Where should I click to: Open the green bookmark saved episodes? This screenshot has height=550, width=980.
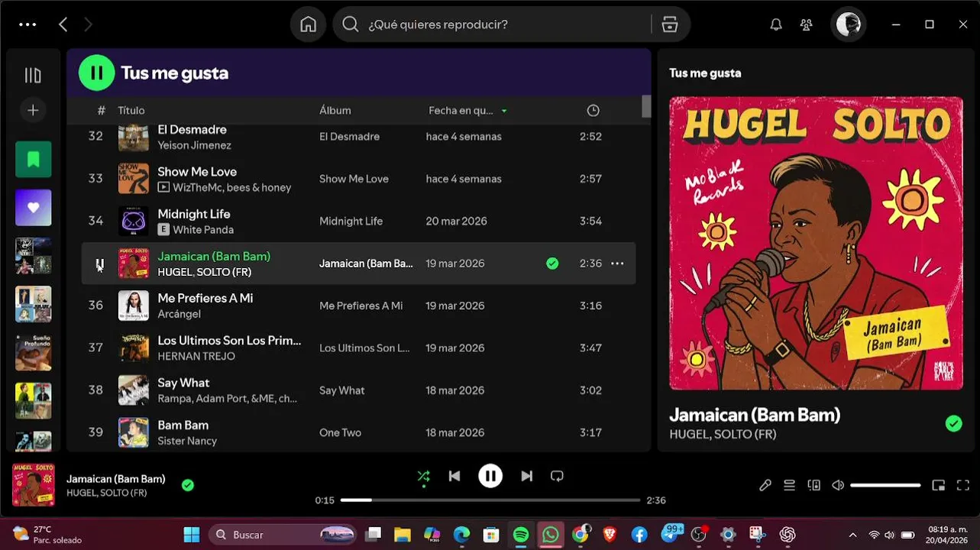[x=34, y=159]
